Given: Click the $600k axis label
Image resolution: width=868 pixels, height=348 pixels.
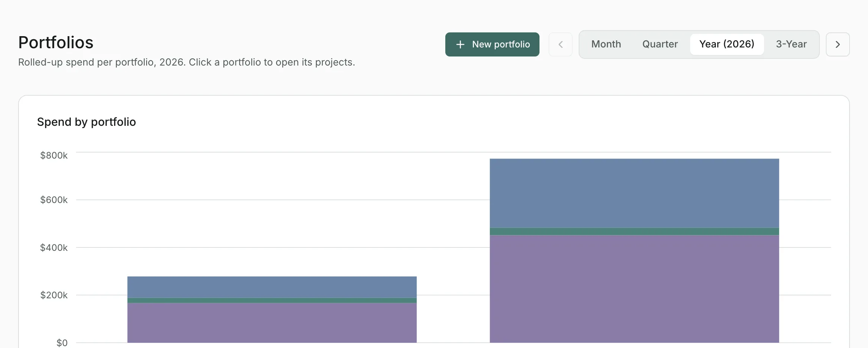Looking at the screenshot, I should pos(54,200).
